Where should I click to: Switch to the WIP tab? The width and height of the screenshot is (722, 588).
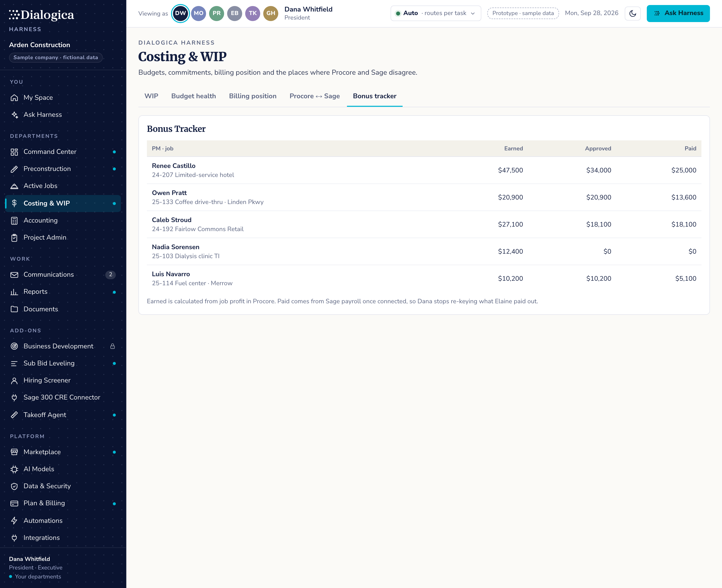(151, 96)
